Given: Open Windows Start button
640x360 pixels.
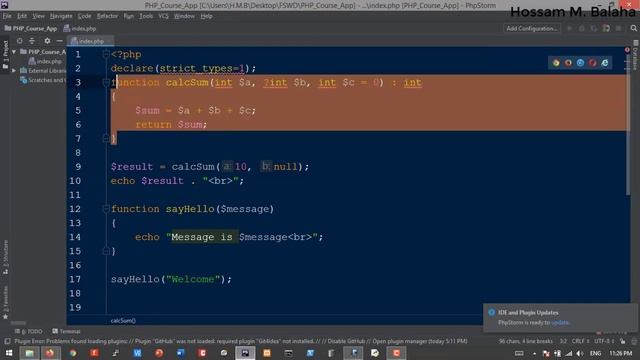Looking at the screenshot, I should (x=8, y=353).
